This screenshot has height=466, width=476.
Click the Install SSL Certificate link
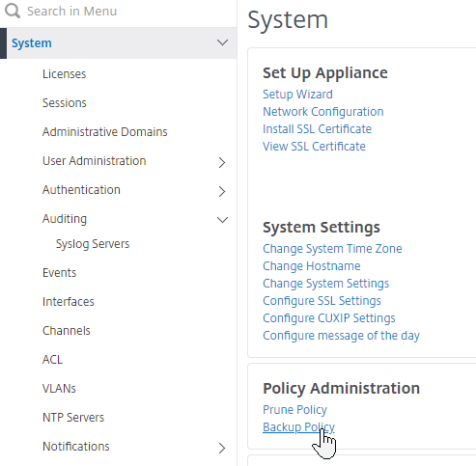tap(318, 129)
